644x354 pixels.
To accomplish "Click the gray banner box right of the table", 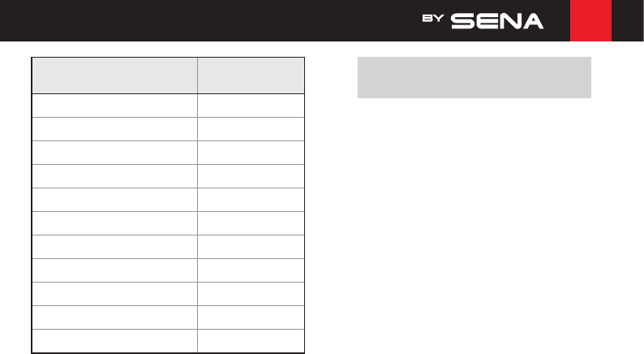I will click(x=474, y=77).
